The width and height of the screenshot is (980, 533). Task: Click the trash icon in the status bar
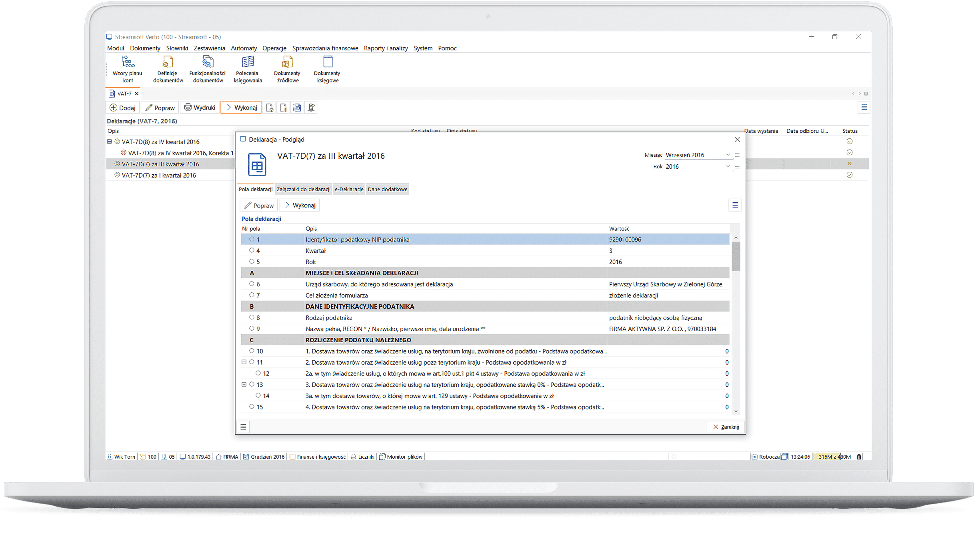pyautogui.click(x=859, y=457)
